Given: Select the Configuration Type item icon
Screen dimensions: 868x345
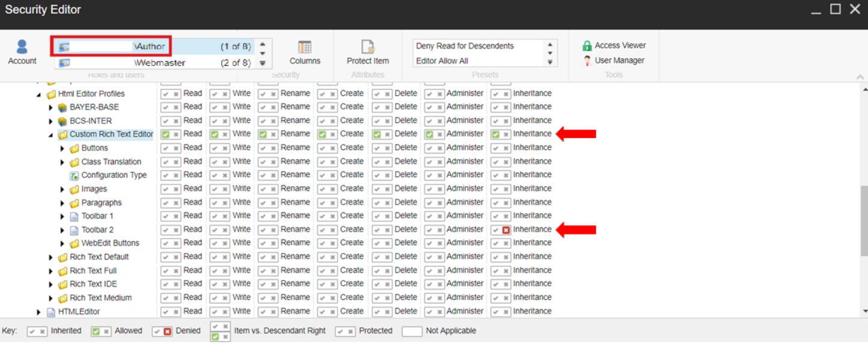Looking at the screenshot, I should click(x=74, y=176).
